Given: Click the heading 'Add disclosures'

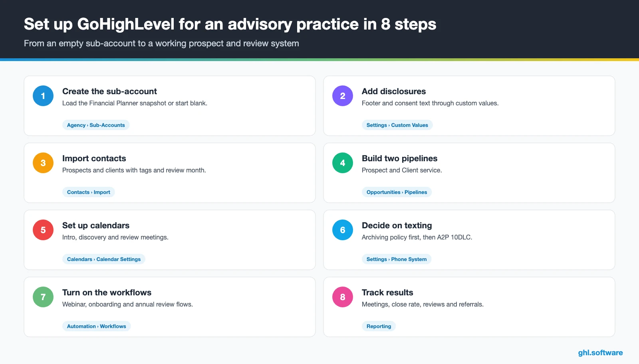Looking at the screenshot, I should (394, 91).
